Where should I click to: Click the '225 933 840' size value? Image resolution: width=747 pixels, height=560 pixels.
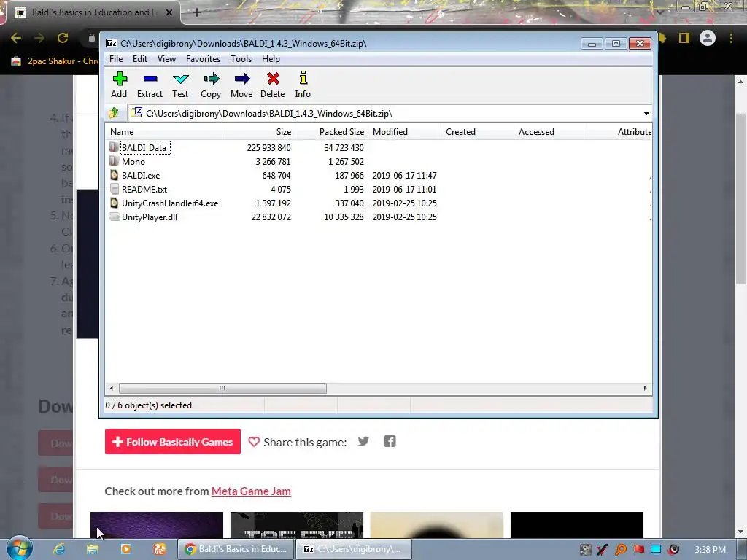coord(268,147)
